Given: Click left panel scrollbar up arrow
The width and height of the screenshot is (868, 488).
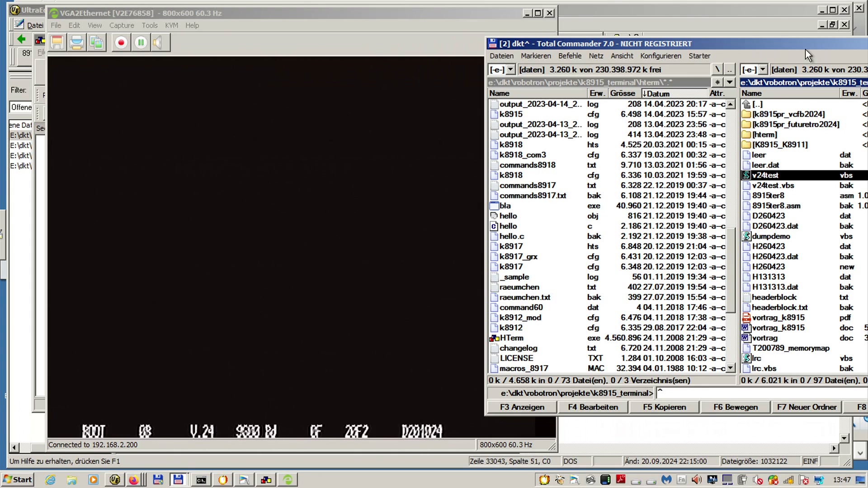Looking at the screenshot, I should coord(731,104).
